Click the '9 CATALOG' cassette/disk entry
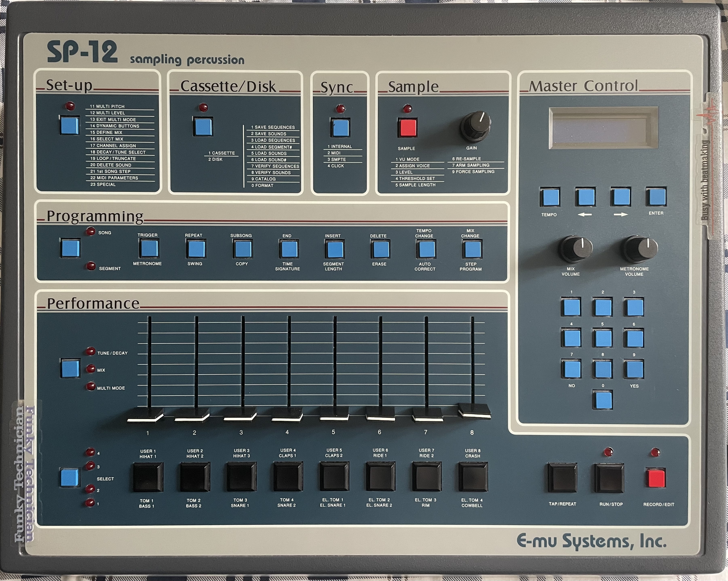Viewport: 728px width, 581px height. click(x=263, y=179)
